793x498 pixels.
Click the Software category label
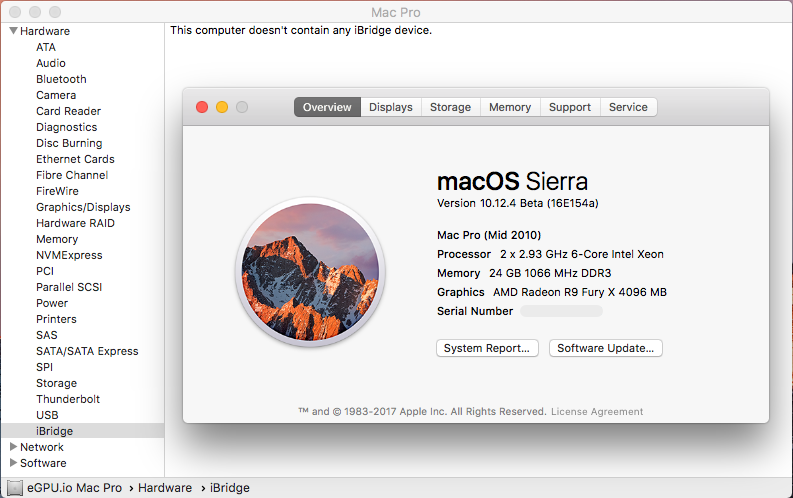(43, 463)
